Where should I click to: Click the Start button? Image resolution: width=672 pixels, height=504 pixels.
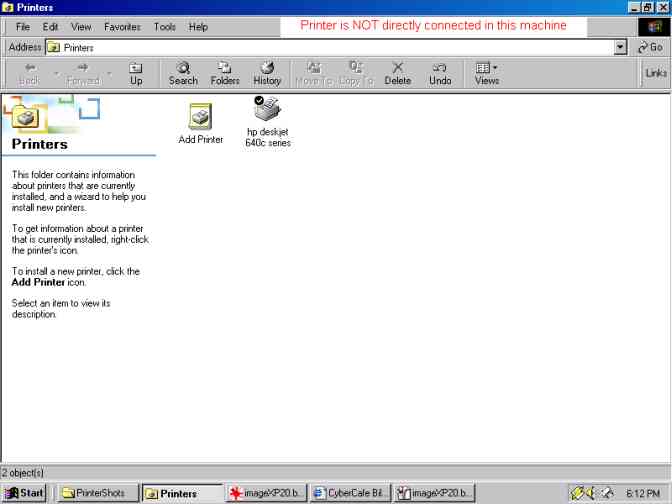[25, 493]
